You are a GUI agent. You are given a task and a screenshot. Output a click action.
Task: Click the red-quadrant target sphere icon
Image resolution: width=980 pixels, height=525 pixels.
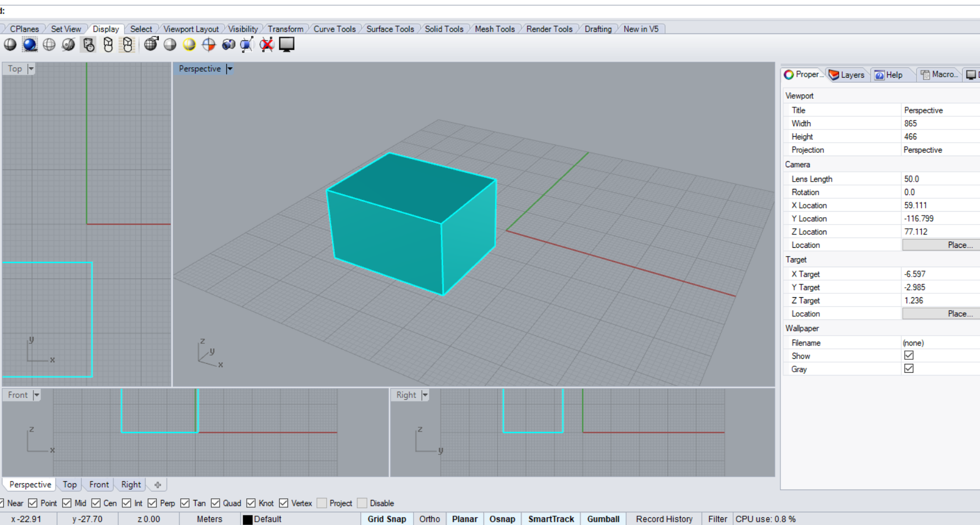click(x=208, y=44)
